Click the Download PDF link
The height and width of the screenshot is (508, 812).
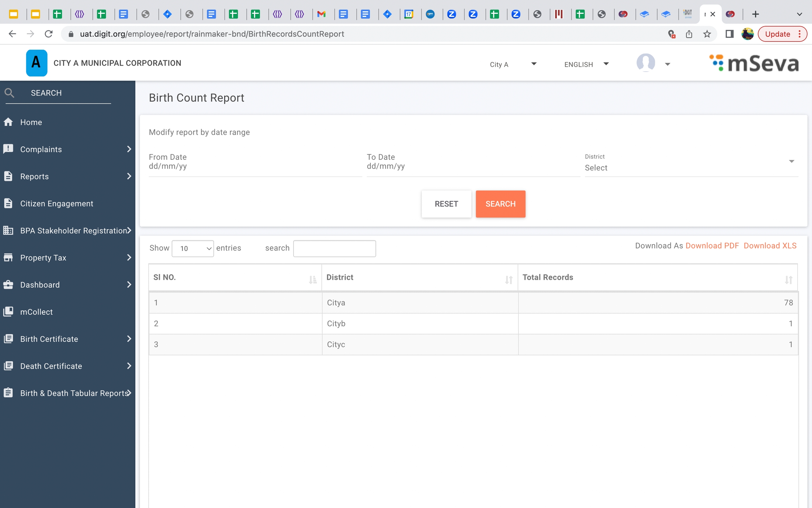pyautogui.click(x=712, y=246)
